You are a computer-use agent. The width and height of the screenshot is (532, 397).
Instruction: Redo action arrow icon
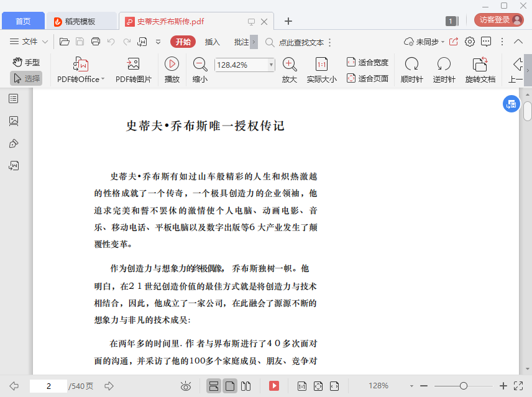(x=127, y=42)
